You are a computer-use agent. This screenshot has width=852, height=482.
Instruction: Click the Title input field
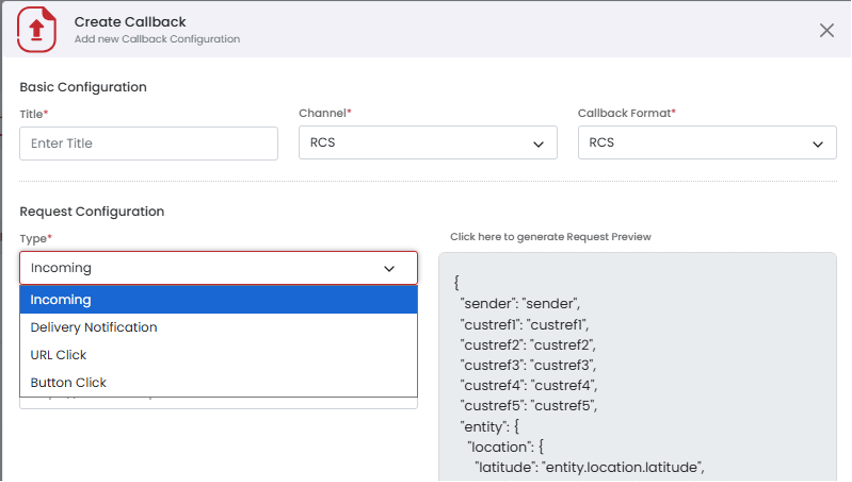148,143
